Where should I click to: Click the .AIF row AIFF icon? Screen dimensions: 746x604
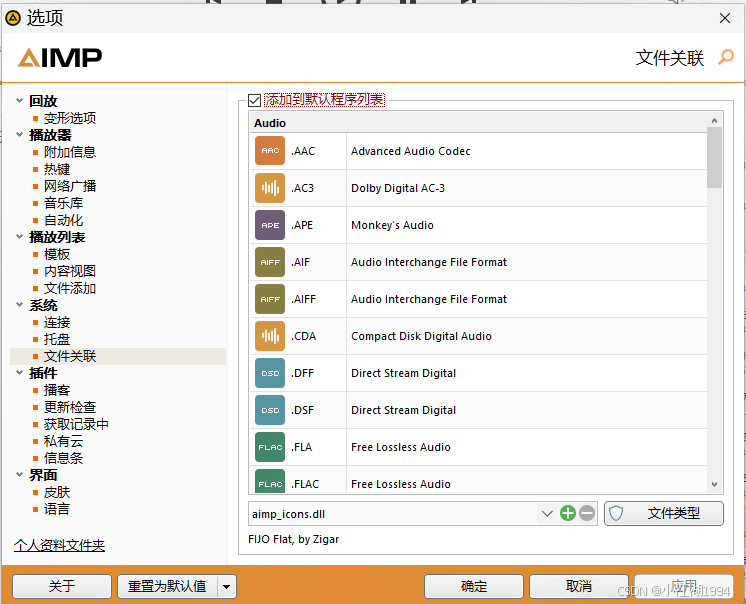(270, 262)
